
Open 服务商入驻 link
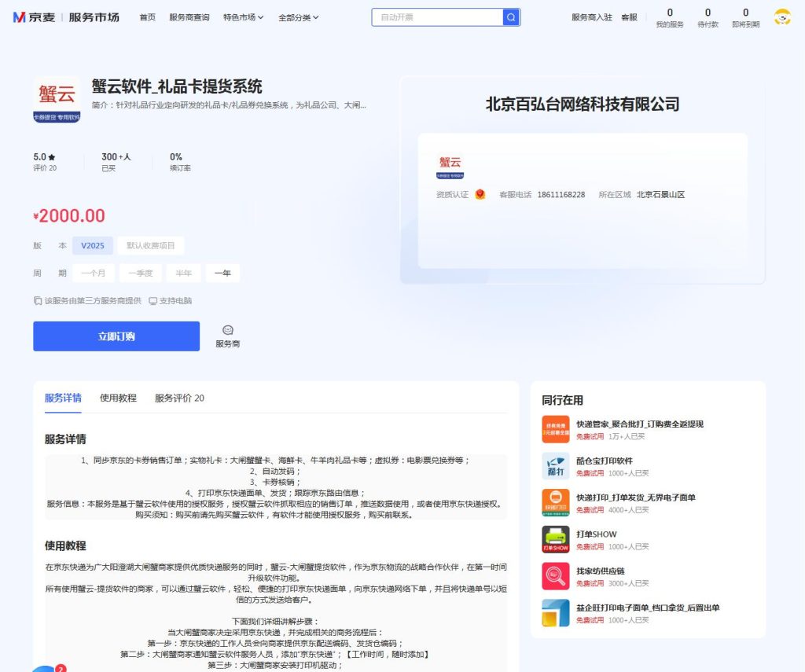pos(591,17)
